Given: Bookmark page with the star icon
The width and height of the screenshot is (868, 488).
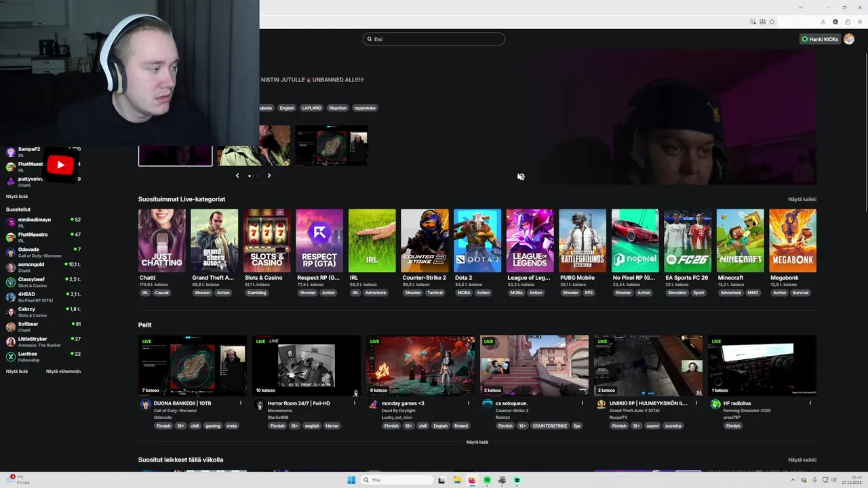Looking at the screenshot, I should coord(772,22).
